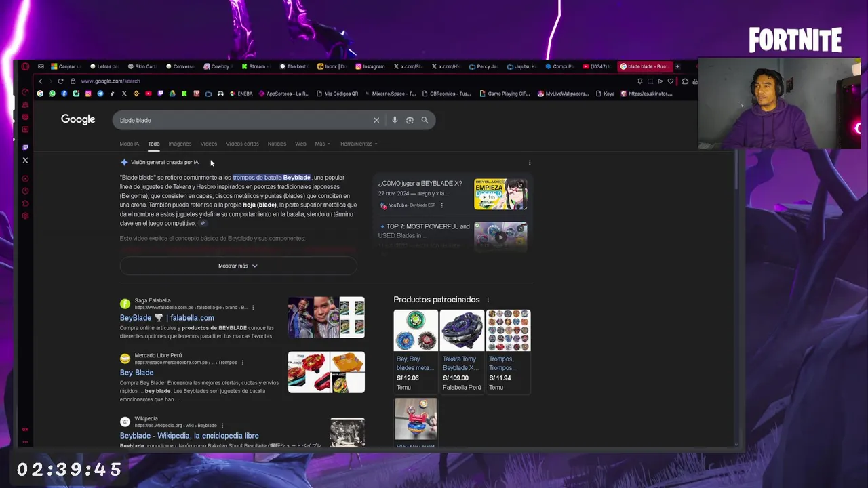
Task: Open WhatsApp bookmark icon
Action: [x=52, y=94]
